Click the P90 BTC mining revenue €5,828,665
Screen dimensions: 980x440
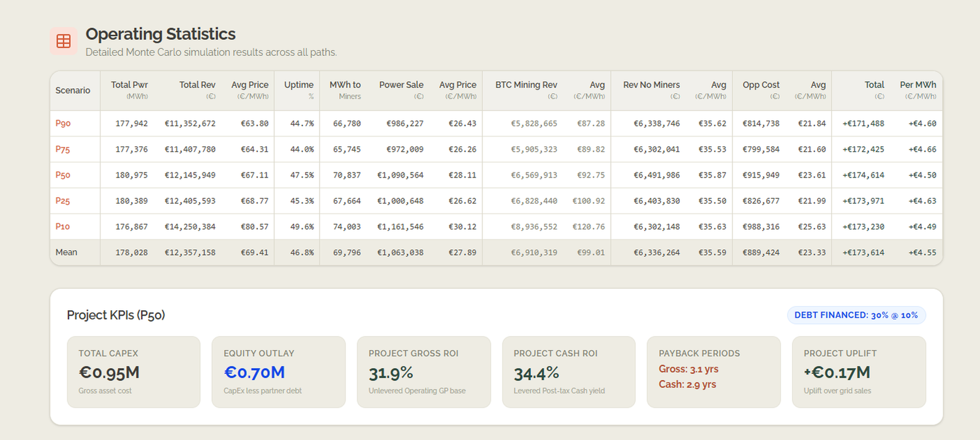tap(534, 124)
